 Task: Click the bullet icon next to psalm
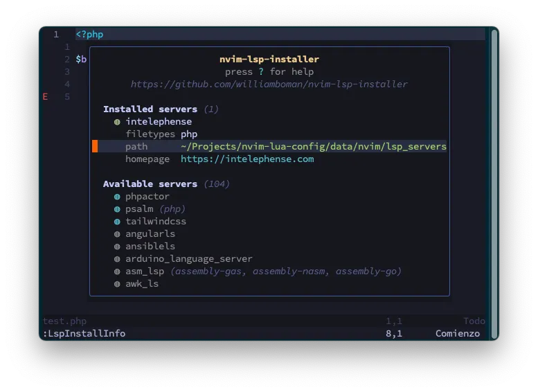117,209
